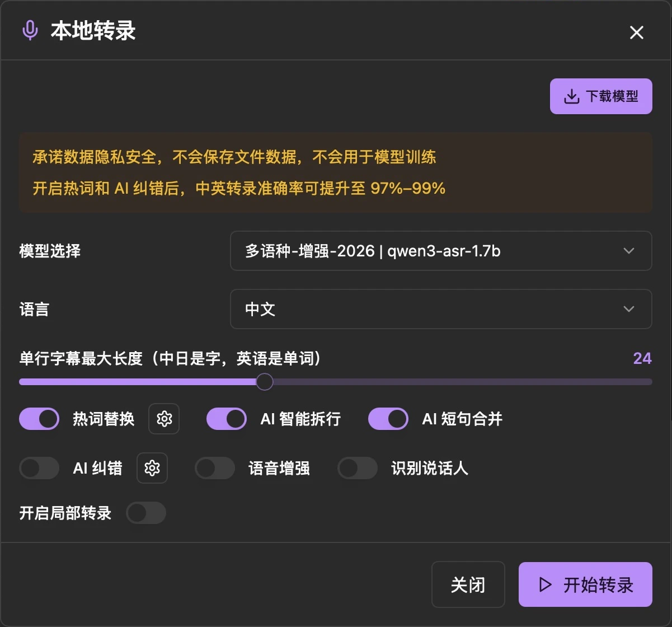Viewport: 672px width, 627px height.
Task: Turn on the 识别说话人 switch
Action: coord(358,468)
